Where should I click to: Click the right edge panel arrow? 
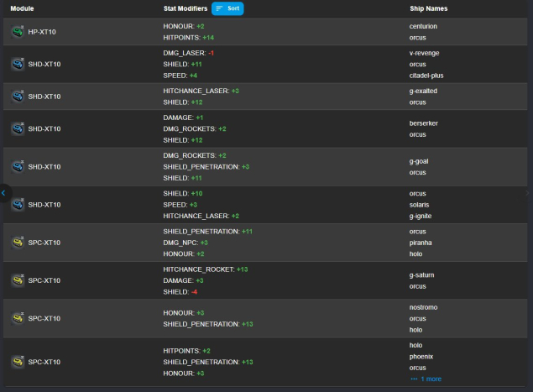click(528, 193)
